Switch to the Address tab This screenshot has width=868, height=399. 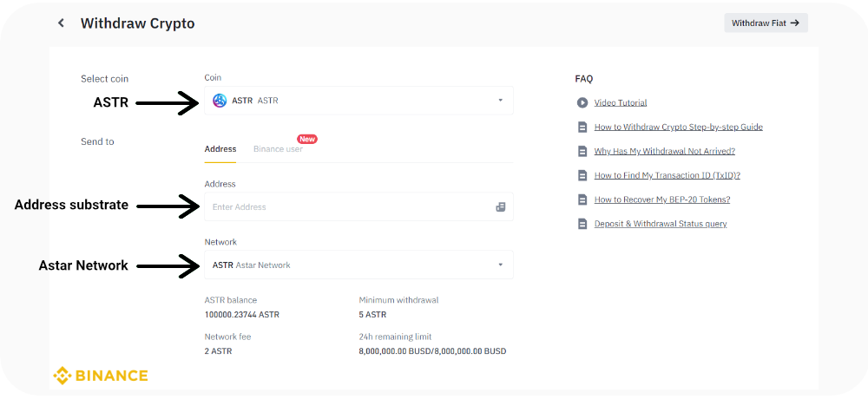pos(220,149)
